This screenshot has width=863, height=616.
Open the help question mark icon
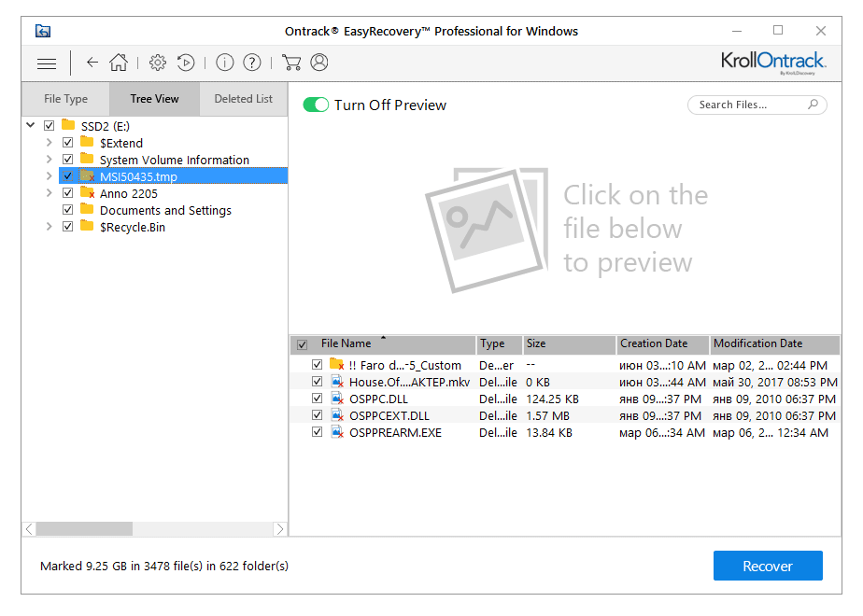click(x=252, y=63)
